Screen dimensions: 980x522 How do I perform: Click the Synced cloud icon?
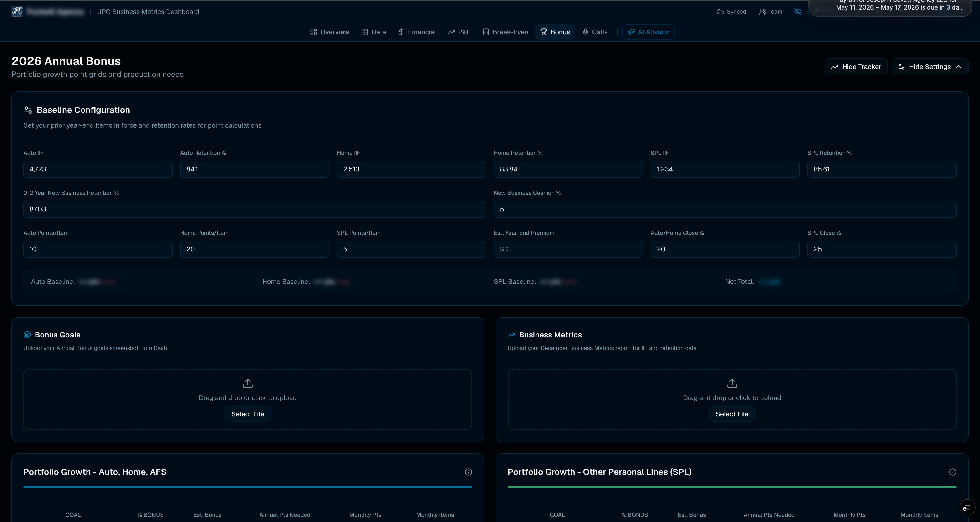pos(720,12)
